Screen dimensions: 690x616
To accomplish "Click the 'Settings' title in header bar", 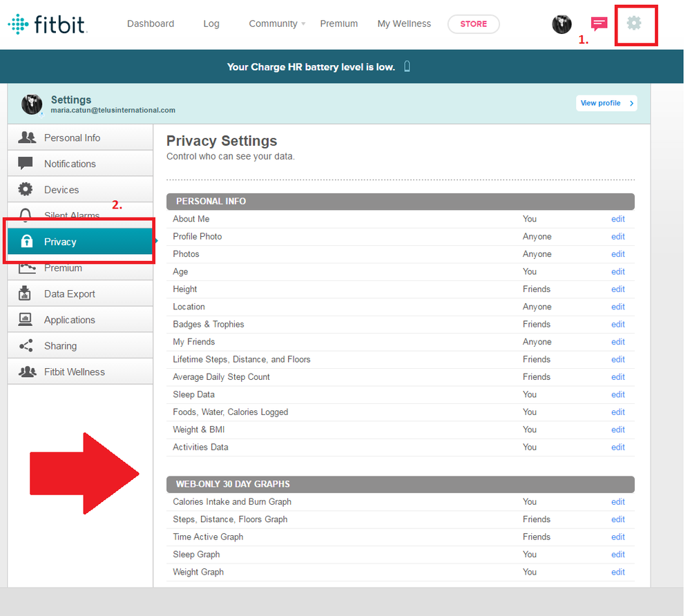I will pyautogui.click(x=71, y=100).
